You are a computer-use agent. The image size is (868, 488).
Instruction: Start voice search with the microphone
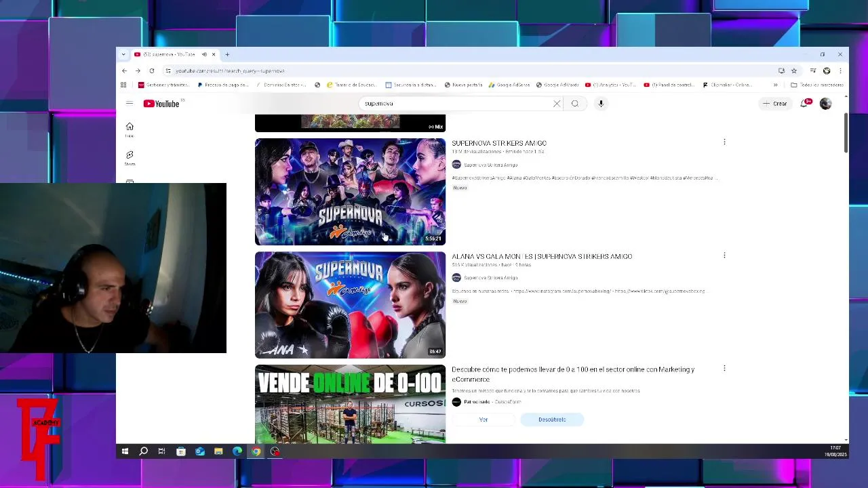coord(601,104)
